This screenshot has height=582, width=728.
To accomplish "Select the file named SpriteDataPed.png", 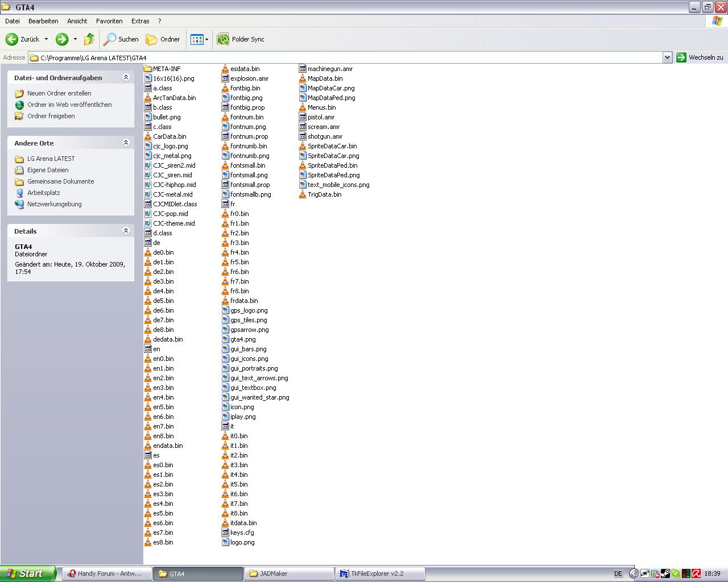I will pyautogui.click(x=334, y=175).
